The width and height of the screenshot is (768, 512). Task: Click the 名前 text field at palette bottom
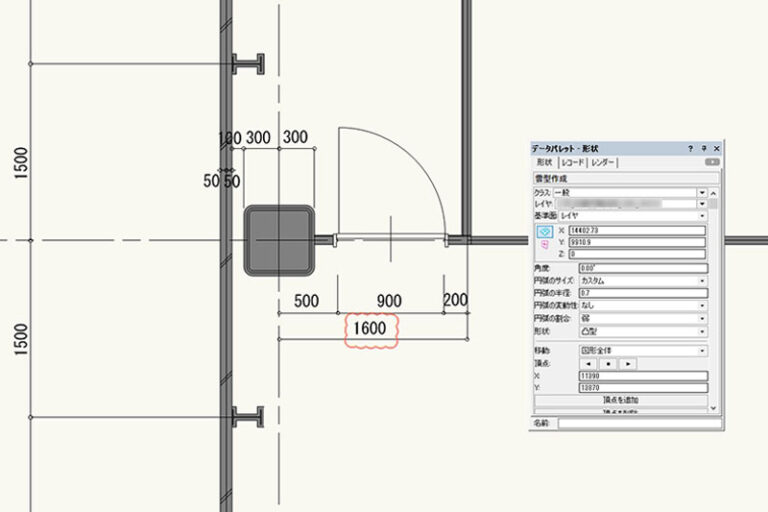tap(638, 423)
